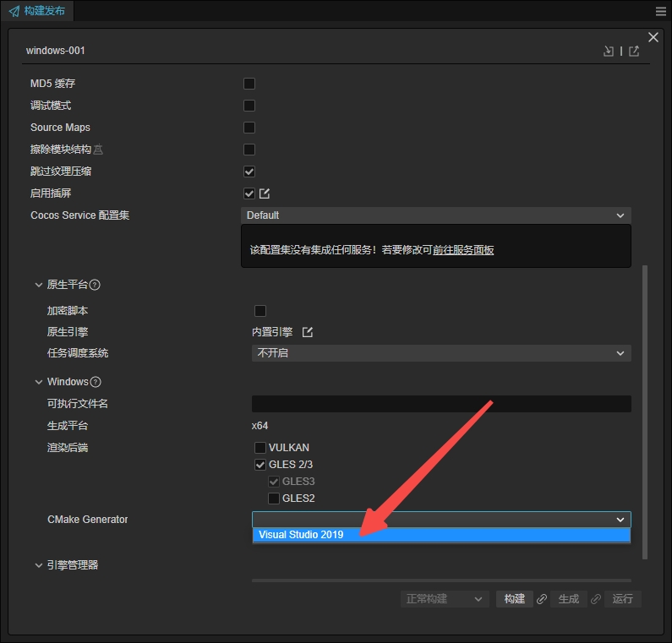
Task: Switch to the 构建发布 tab
Action: pos(37,11)
